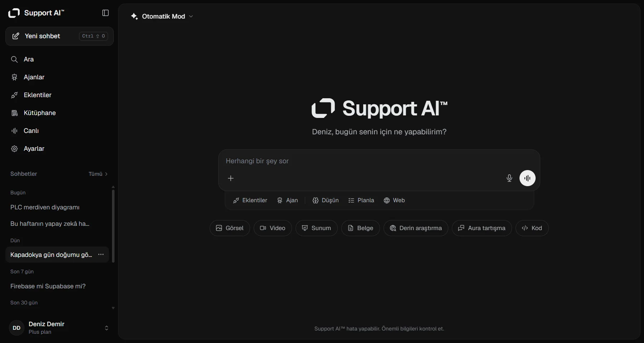Toggle Web search
The height and width of the screenshot is (343, 644).
[394, 200]
